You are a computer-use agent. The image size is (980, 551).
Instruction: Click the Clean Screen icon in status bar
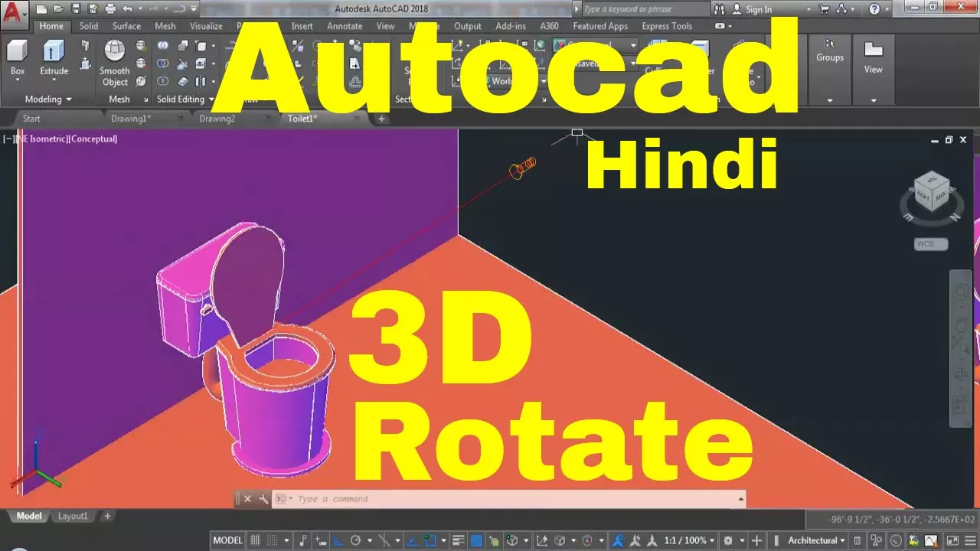pos(951,540)
